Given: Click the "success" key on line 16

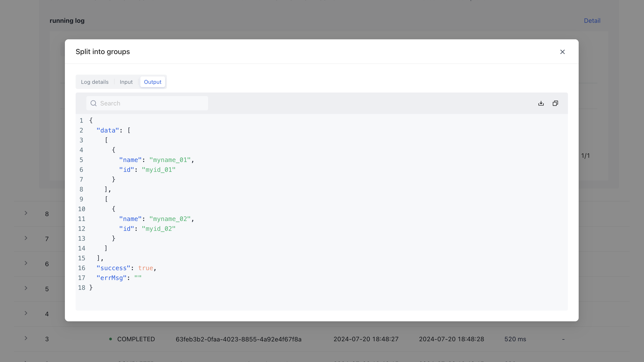Looking at the screenshot, I should 113,268.
